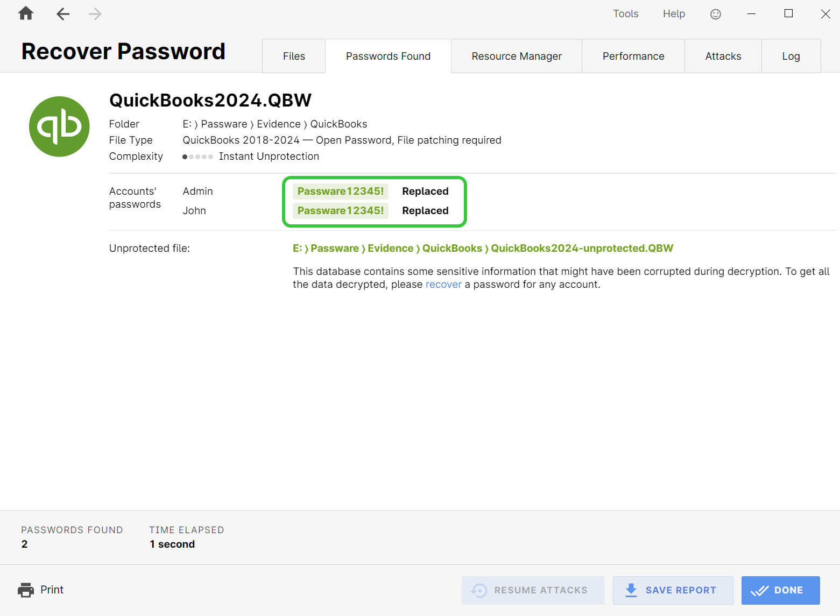The height and width of the screenshot is (616, 840).
Task: Open the smiley feedback icon
Action: coord(715,14)
